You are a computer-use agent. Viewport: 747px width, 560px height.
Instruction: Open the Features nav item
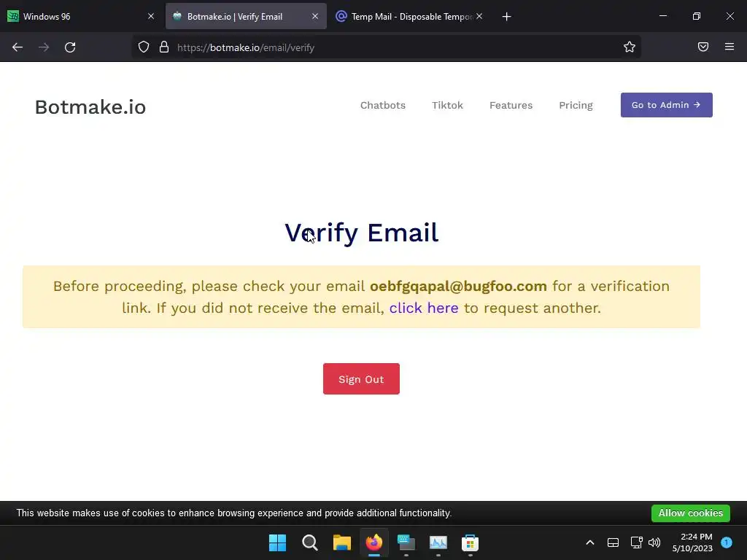click(511, 105)
